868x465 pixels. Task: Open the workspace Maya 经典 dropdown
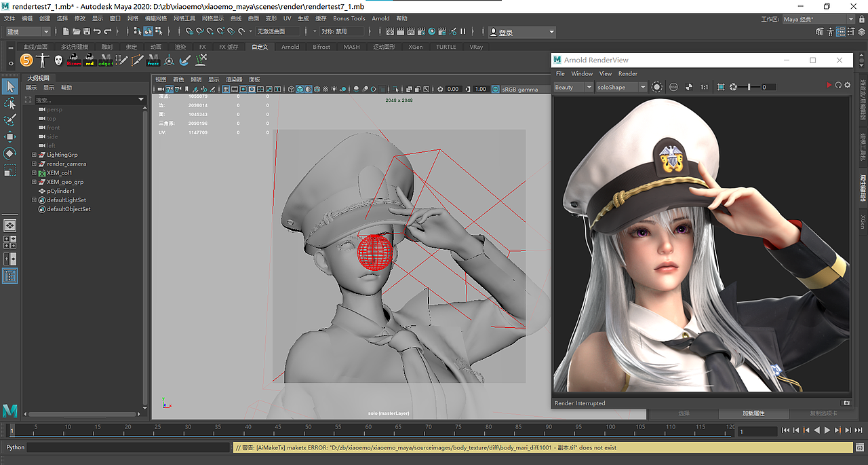(819, 19)
